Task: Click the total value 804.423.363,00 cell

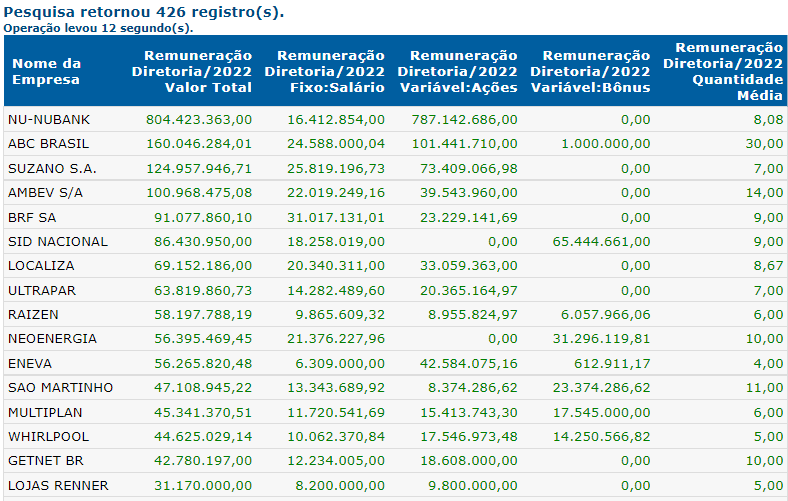Action: tap(199, 120)
